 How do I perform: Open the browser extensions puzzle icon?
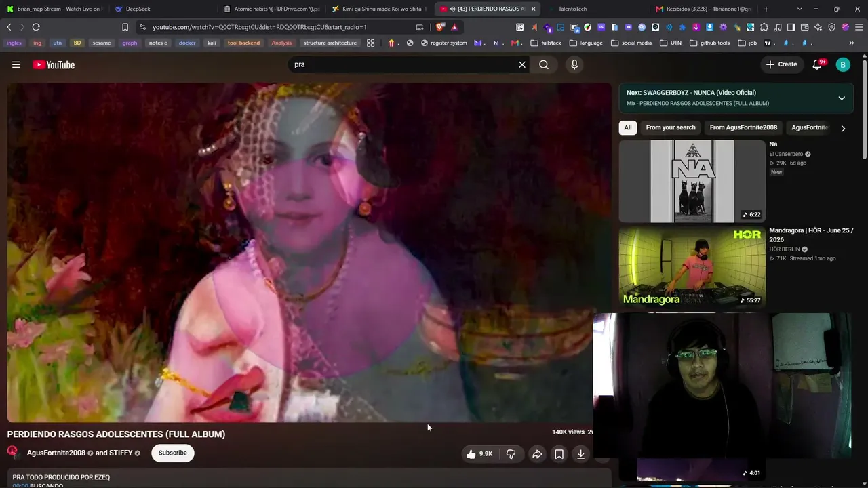point(764,27)
